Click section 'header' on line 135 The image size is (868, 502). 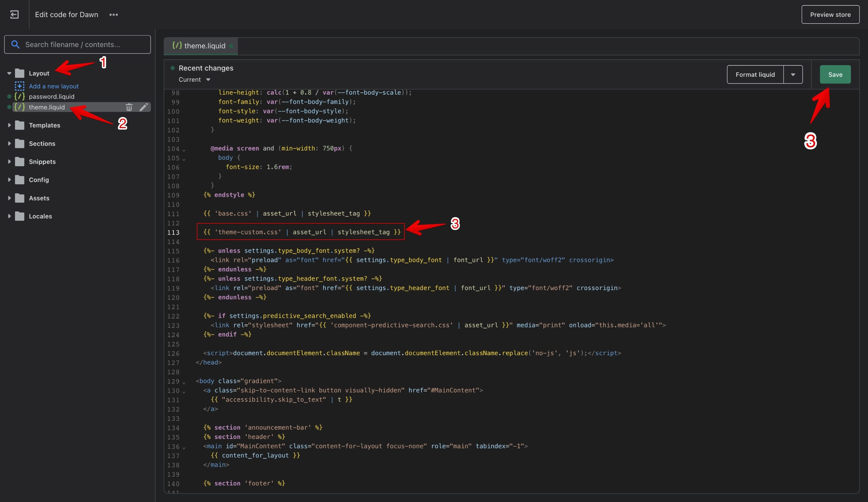pyautogui.click(x=244, y=437)
